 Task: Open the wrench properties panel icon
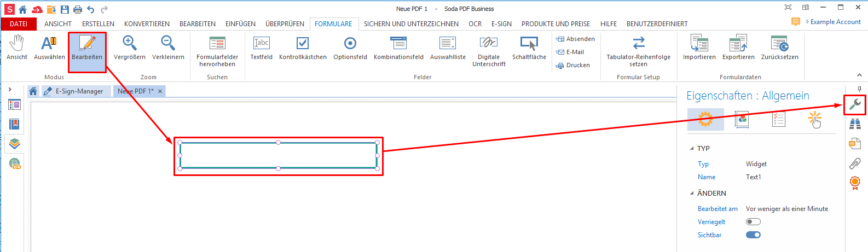(x=854, y=104)
